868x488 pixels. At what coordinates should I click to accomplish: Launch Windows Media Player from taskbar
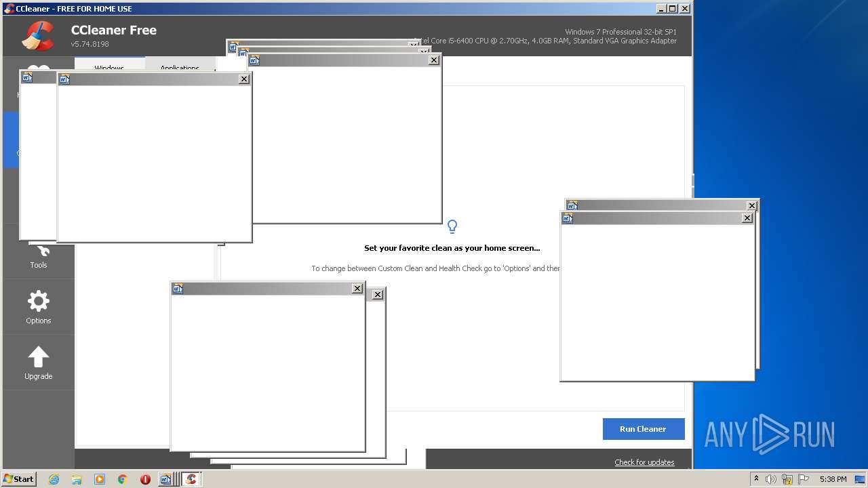coord(100,479)
